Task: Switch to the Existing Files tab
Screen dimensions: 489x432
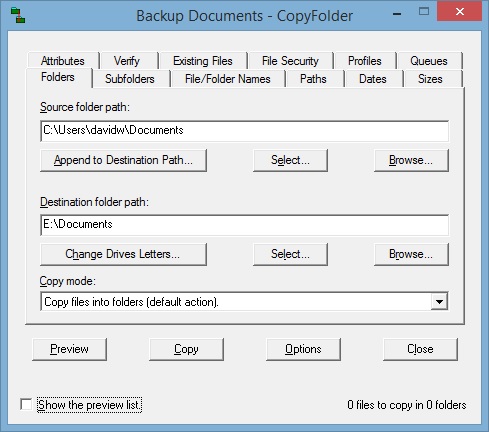Action: [x=203, y=61]
